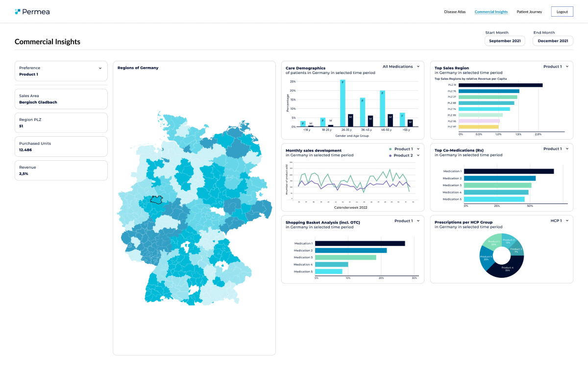This screenshot has width=588, height=371.
Task: Expand Top Sales Region Product 1 chevron
Action: [x=567, y=67]
